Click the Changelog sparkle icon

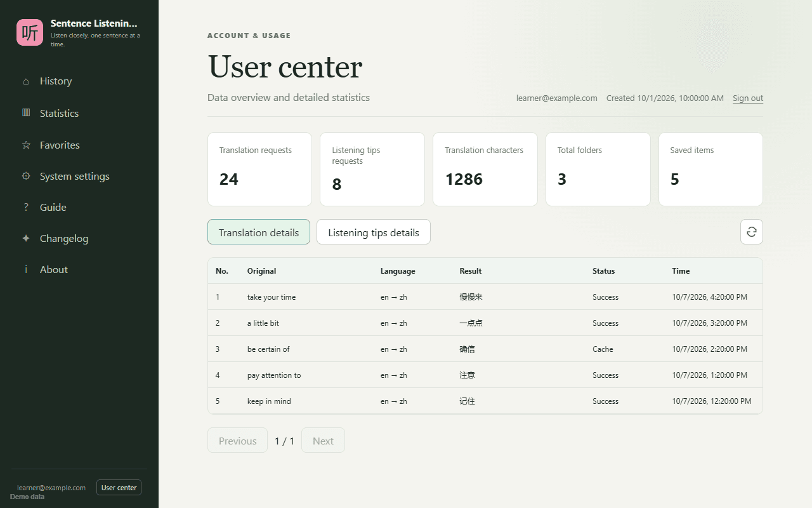click(26, 238)
